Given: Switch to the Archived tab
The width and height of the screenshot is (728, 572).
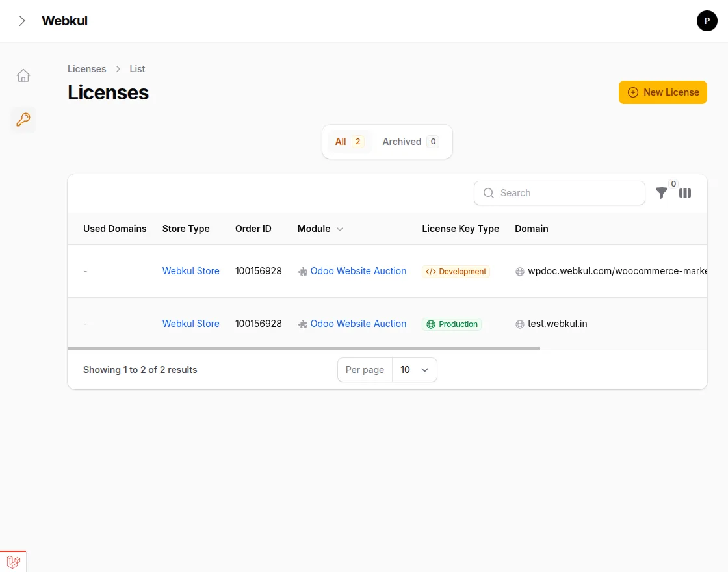Looking at the screenshot, I should [x=410, y=141].
